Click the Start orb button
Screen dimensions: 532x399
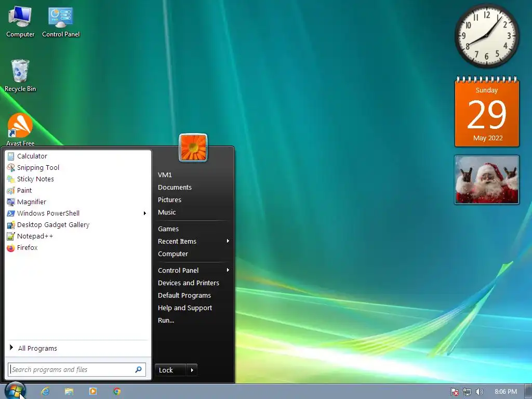15,391
